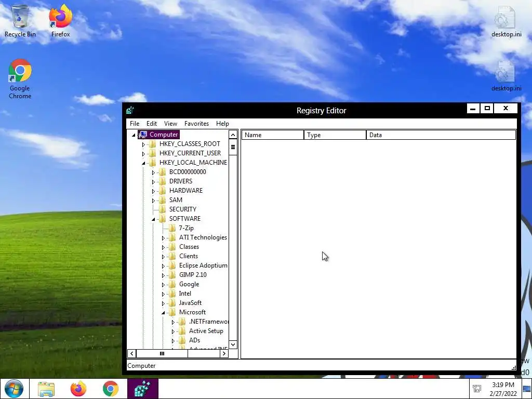
Task: Collapse the Computer root node
Action: (x=134, y=135)
